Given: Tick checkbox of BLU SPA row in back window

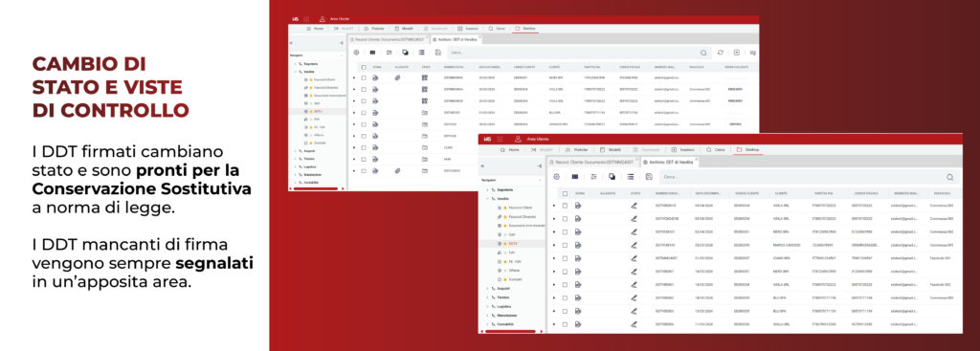Looking at the screenshot, I should tap(364, 113).
